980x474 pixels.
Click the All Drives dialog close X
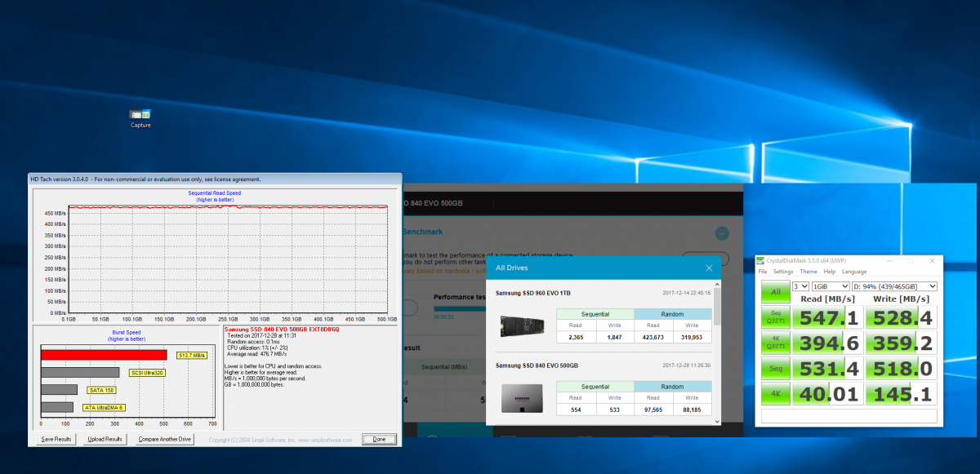[709, 268]
